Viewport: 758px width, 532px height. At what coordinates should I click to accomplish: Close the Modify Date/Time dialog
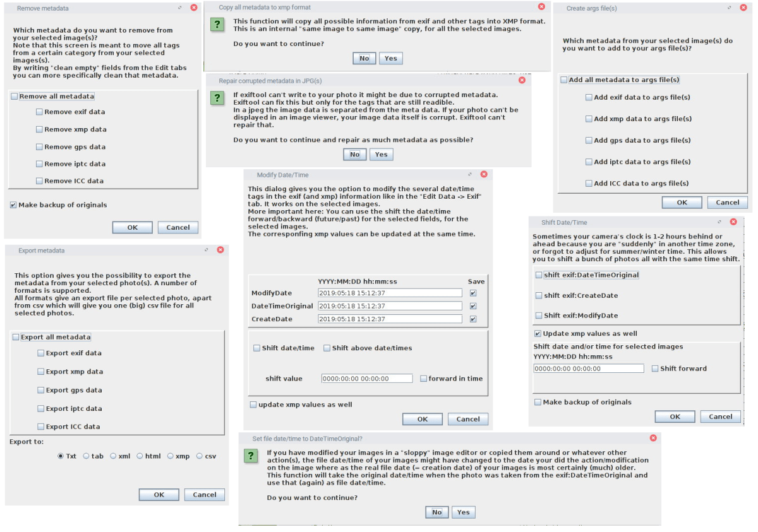[484, 174]
